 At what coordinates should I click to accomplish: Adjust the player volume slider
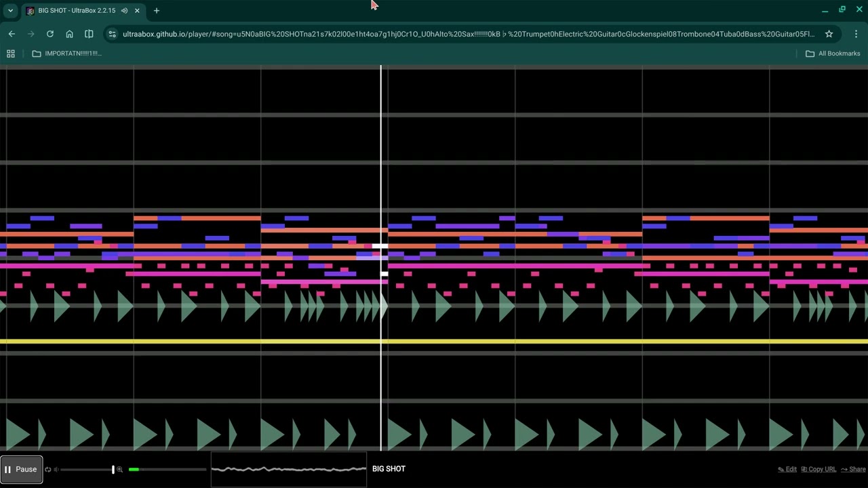tap(87, 469)
